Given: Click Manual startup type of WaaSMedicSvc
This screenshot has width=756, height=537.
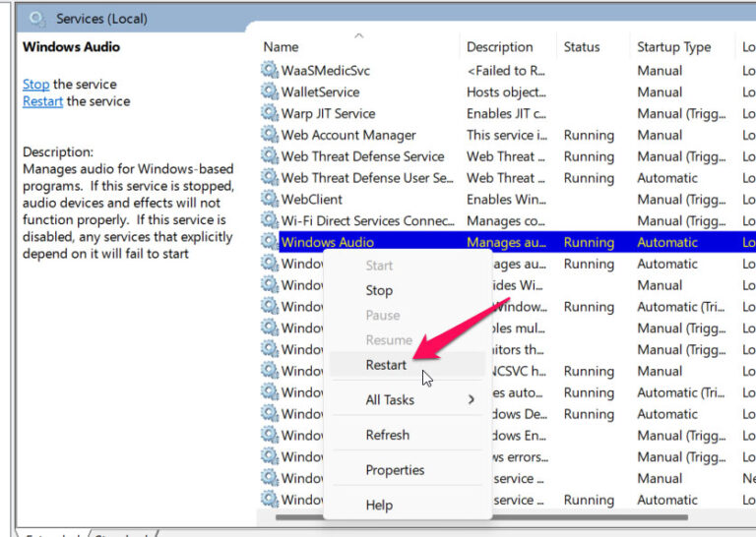Looking at the screenshot, I should tap(660, 71).
